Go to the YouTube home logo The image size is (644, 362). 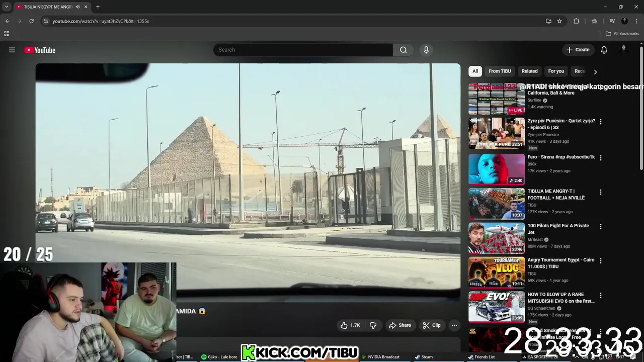click(x=40, y=50)
